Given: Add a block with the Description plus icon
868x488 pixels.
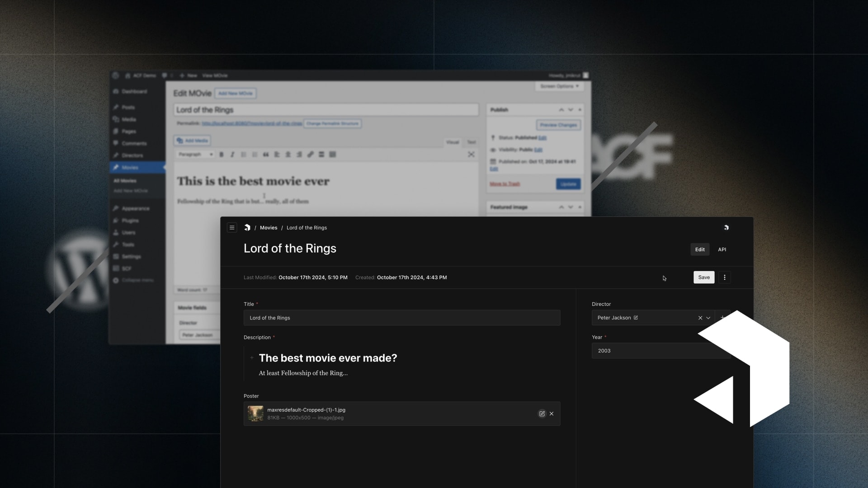Looking at the screenshot, I should tap(252, 358).
